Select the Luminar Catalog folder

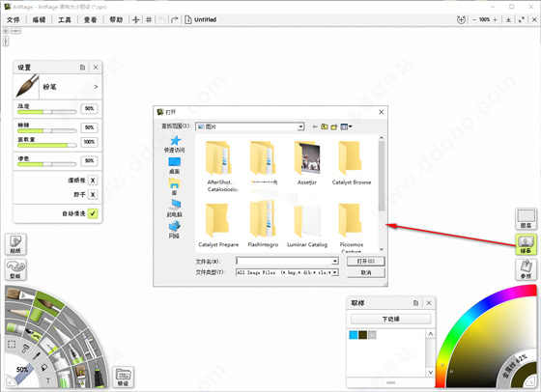pos(307,225)
